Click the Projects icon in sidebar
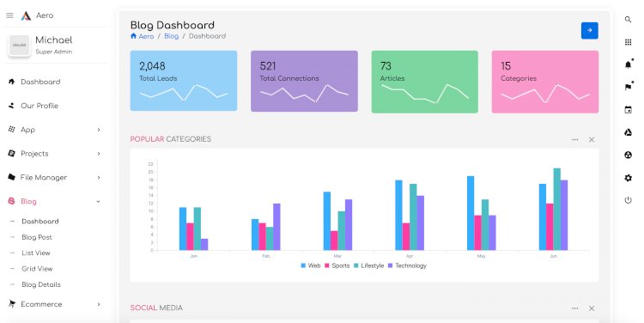Viewport: 644px width, 323px height. pos(11,153)
